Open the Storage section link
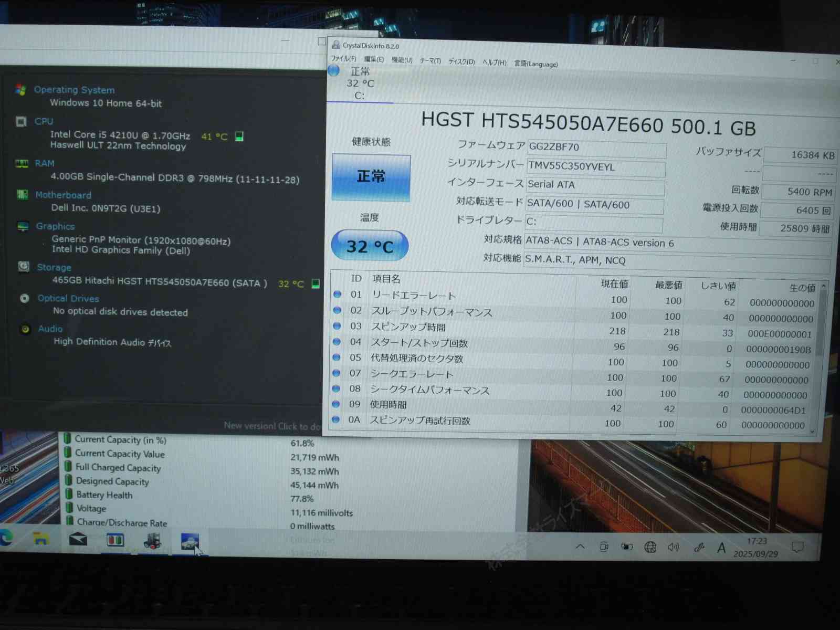Viewport: 840px width, 630px height. (x=54, y=267)
